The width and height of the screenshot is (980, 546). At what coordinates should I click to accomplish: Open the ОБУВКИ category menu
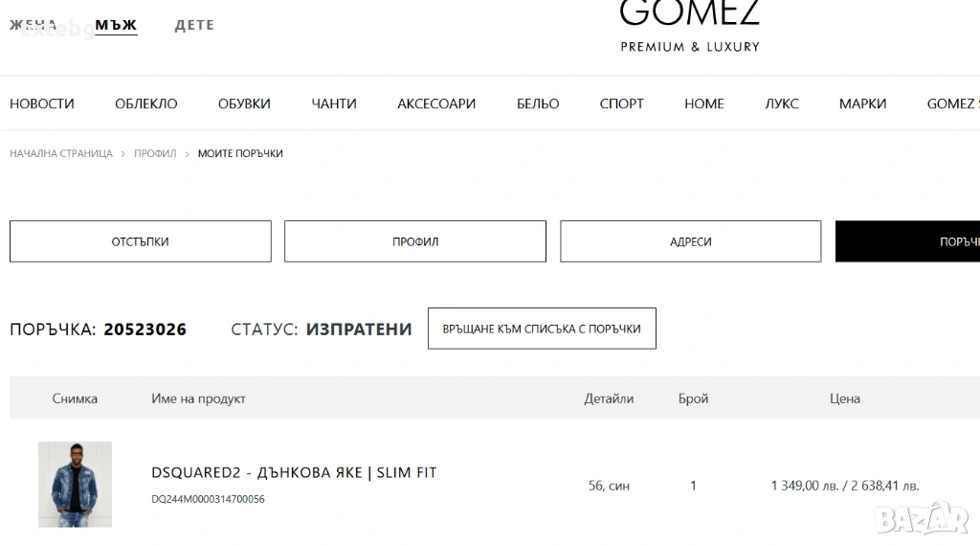point(244,103)
